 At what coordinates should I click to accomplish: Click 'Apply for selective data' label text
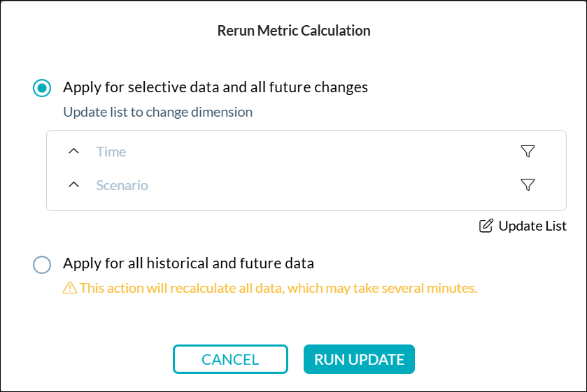coord(215,87)
